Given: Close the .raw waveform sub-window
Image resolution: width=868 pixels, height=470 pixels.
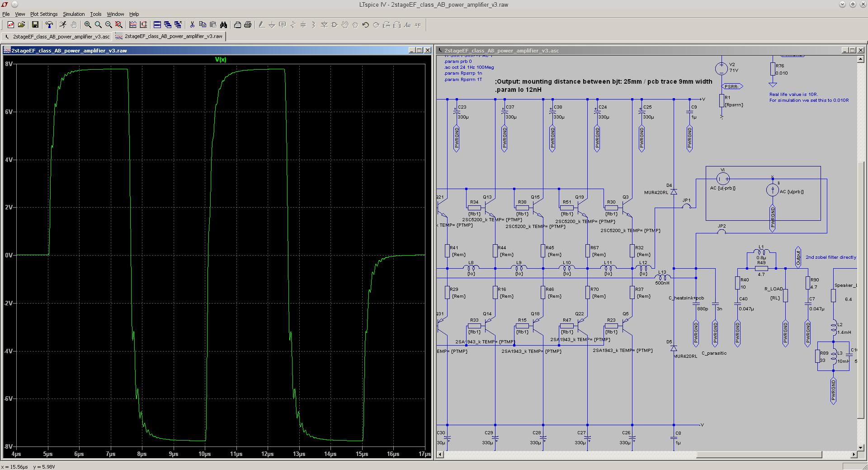Looking at the screenshot, I should [427, 50].
